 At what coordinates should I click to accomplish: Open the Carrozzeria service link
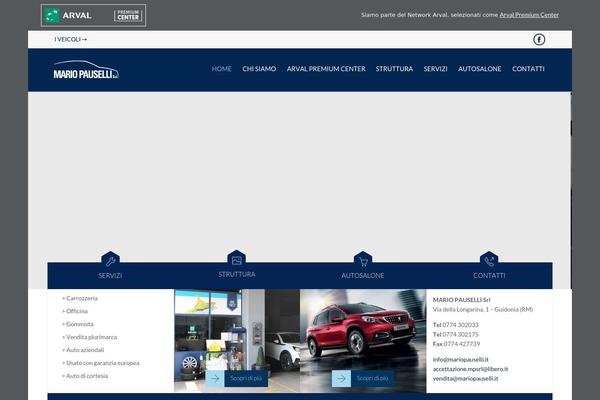pyautogui.click(x=80, y=298)
